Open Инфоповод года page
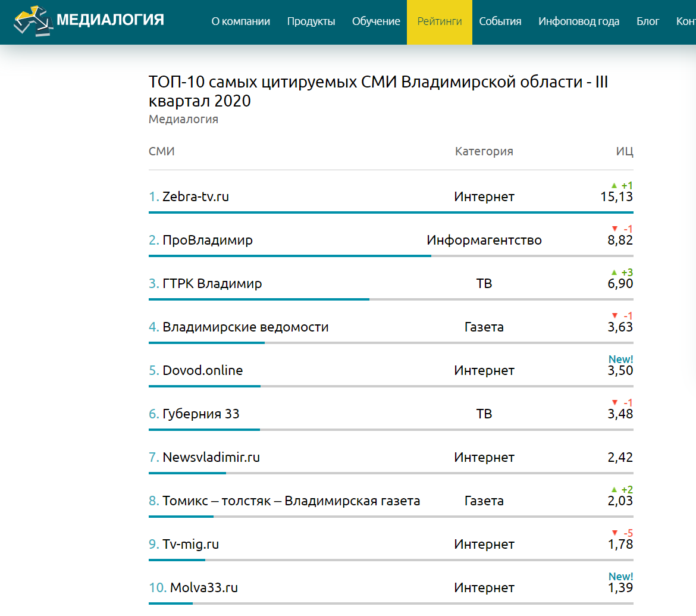This screenshot has height=616, width=696. point(579,21)
